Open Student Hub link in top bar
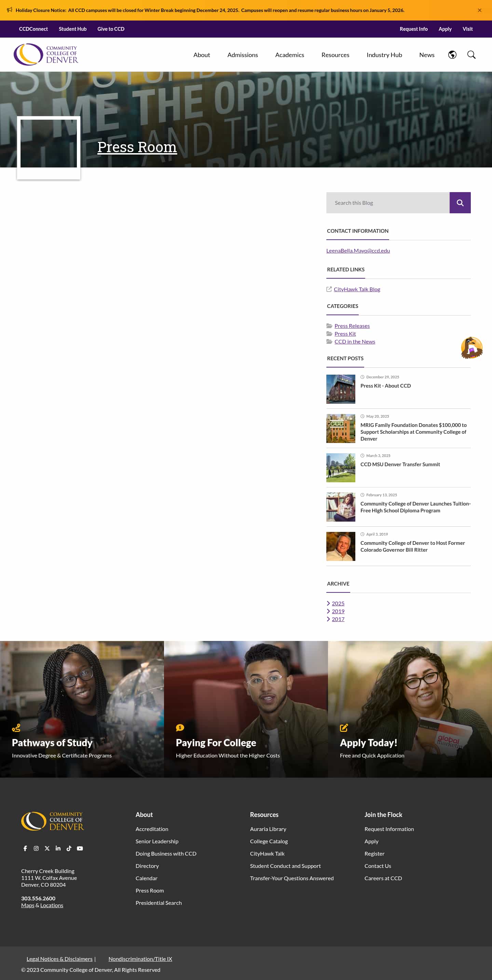Screen dimensions: 492x980 pyautogui.click(x=73, y=29)
